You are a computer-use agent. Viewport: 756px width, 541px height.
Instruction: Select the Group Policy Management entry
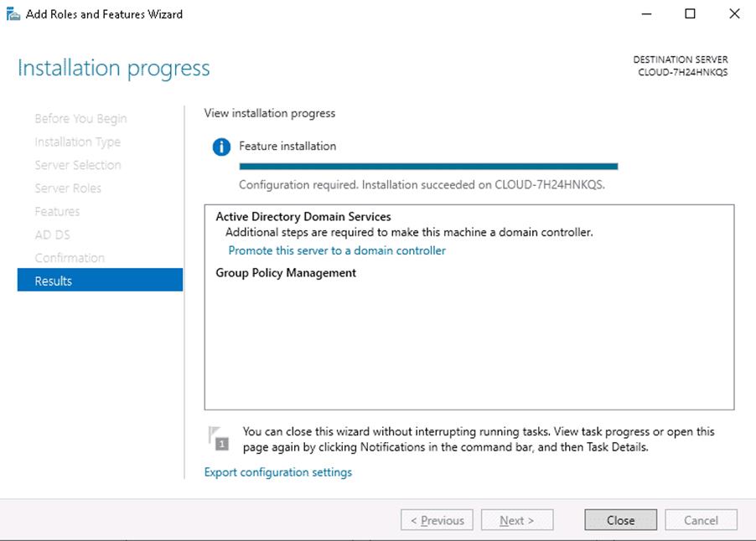[x=286, y=273]
